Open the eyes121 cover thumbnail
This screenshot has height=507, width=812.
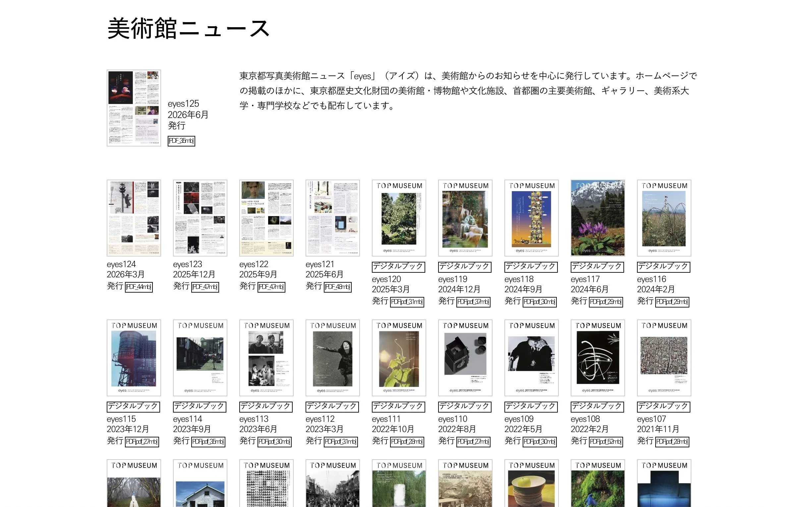tap(333, 218)
